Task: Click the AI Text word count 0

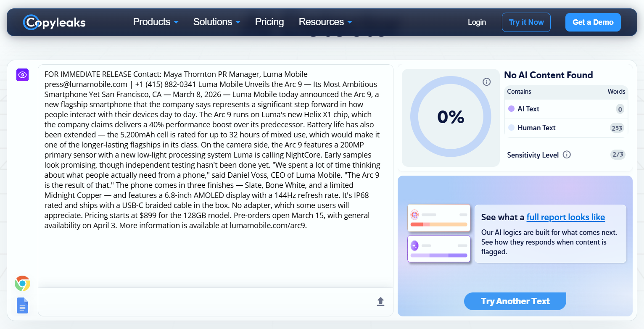Action: pyautogui.click(x=620, y=109)
